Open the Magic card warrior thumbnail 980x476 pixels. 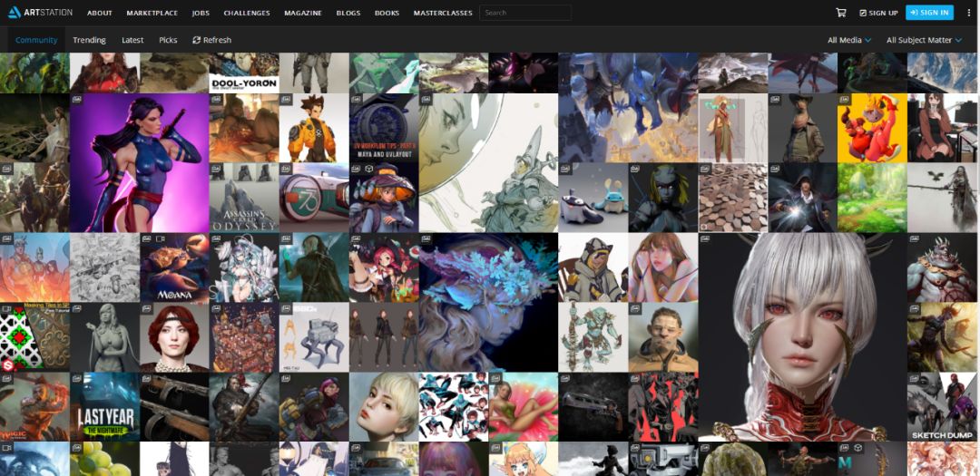point(34,407)
